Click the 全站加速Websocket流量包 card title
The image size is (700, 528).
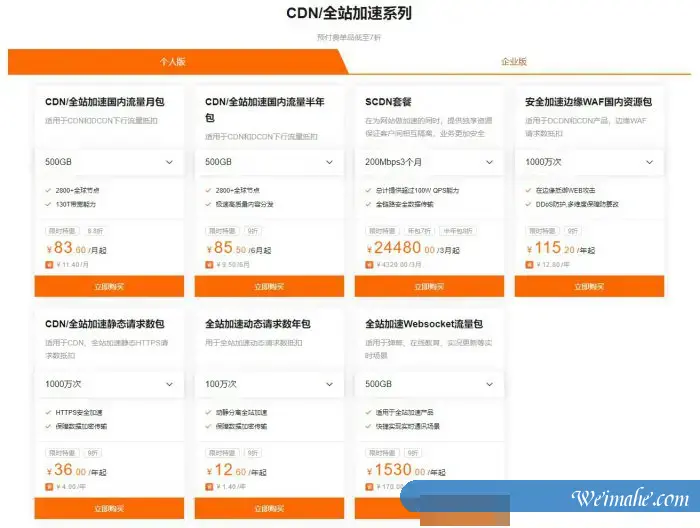coord(424,324)
